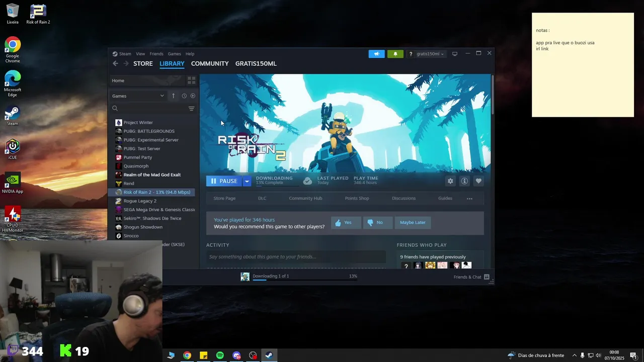Recommend the game with Yes button
Viewport: 644px width, 362px height.
pos(346,222)
